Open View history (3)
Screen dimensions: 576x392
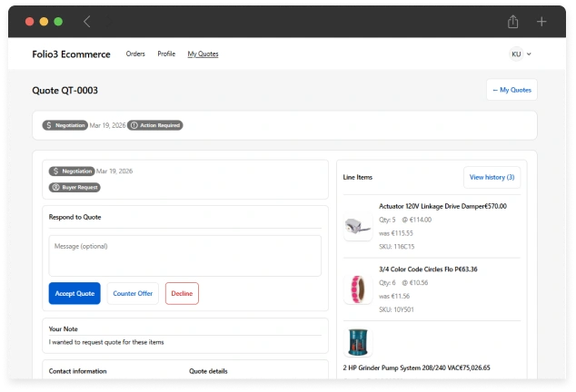coord(492,177)
